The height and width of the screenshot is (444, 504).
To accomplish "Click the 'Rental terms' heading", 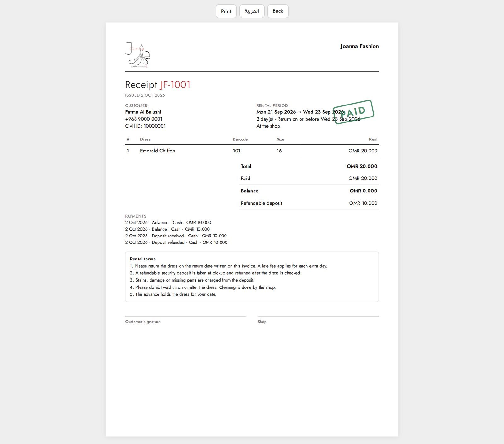I will tap(143, 259).
